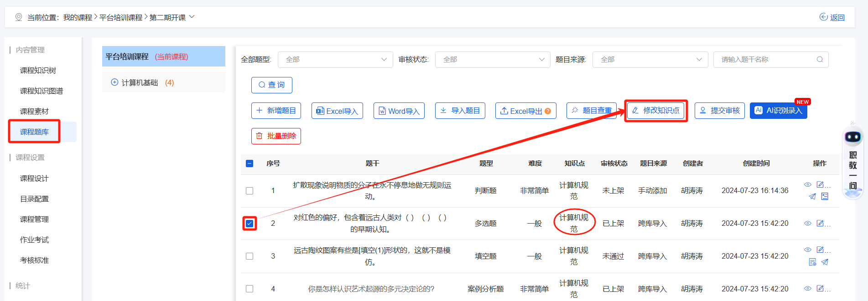Expand the 计算机基础 tree node

pyautogui.click(x=114, y=82)
